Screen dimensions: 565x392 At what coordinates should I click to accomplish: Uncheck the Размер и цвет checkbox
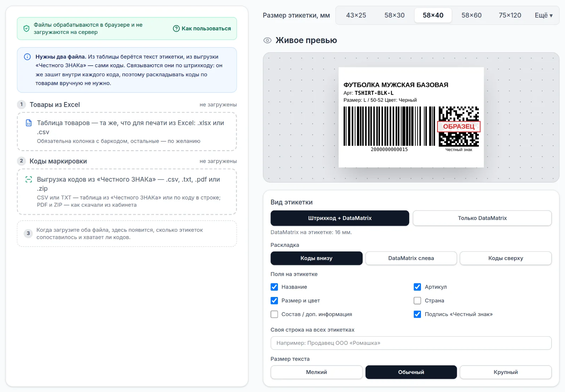(274, 301)
